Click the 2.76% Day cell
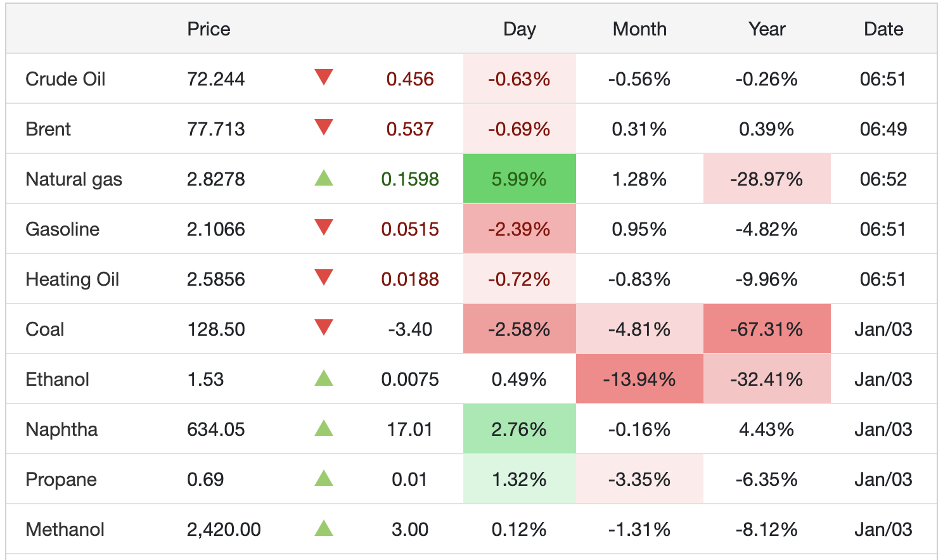943x560 pixels. [520, 430]
